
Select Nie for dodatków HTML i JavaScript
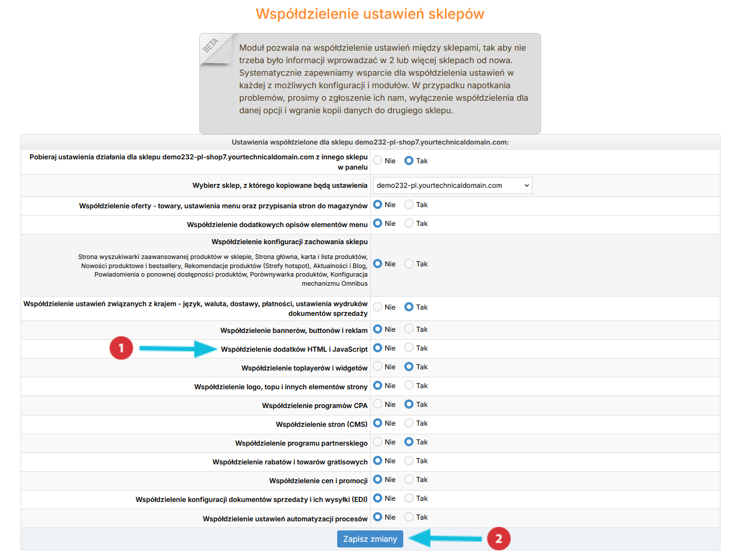point(378,348)
